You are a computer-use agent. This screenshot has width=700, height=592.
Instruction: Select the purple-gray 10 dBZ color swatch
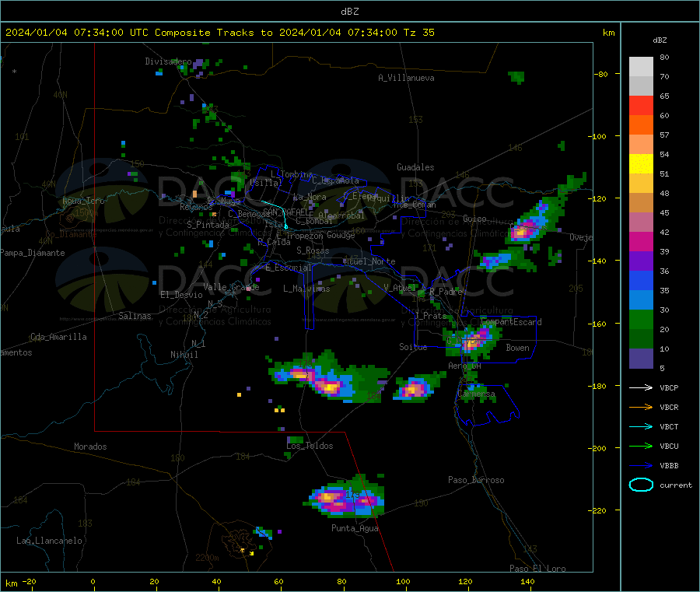[x=641, y=359]
